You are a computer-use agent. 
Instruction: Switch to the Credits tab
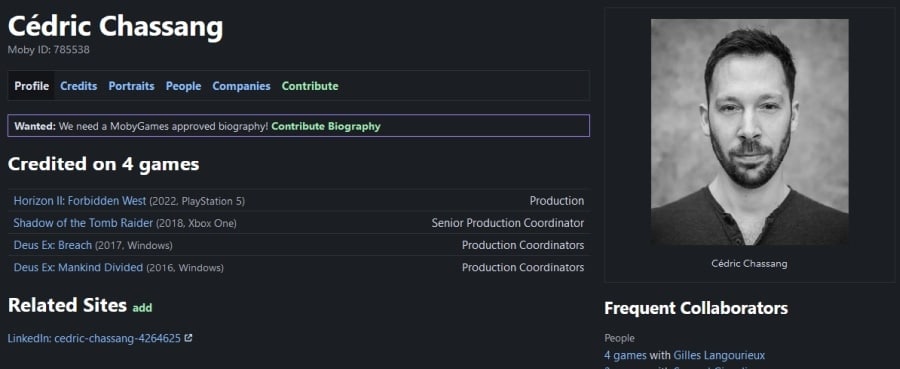point(79,86)
